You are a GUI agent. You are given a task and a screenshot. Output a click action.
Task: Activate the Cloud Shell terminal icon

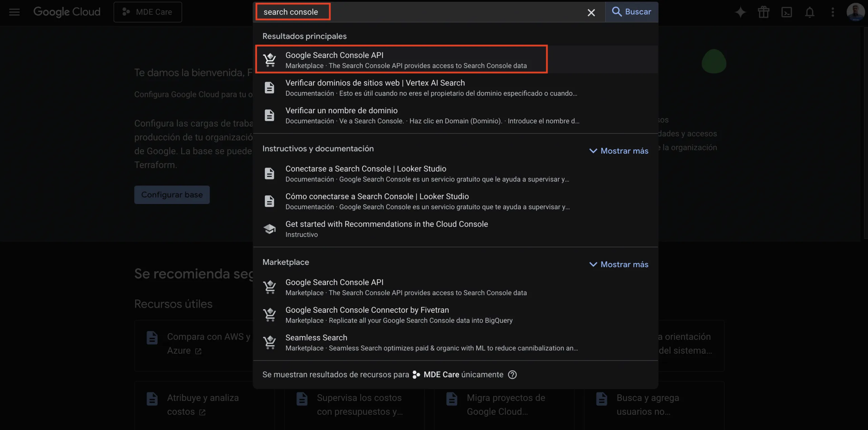[x=786, y=12]
